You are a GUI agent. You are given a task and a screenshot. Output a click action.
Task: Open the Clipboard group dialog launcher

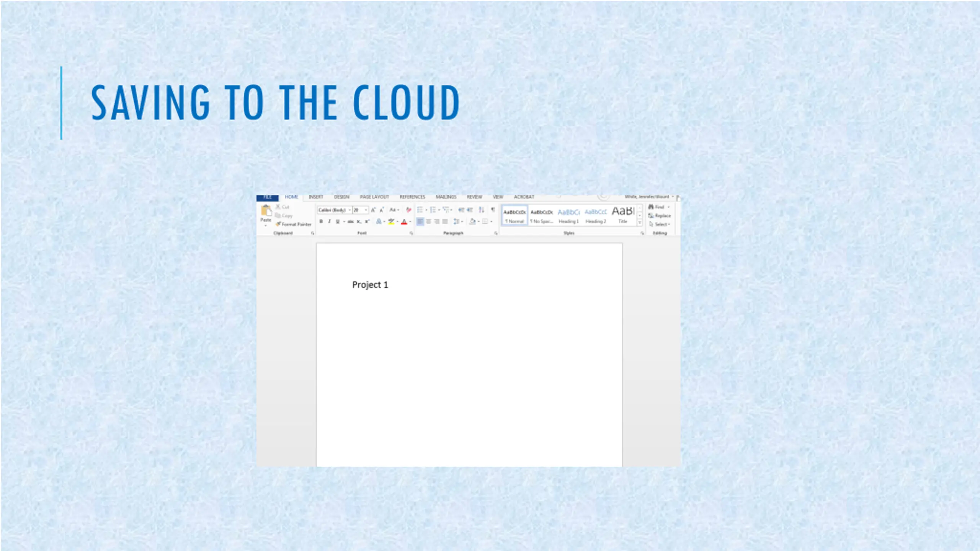point(312,233)
